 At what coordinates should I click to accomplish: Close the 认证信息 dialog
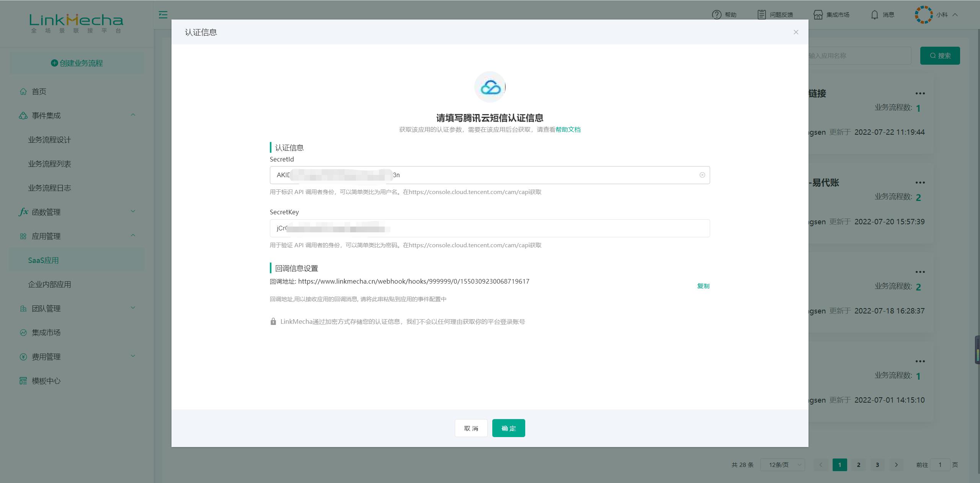pyautogui.click(x=796, y=32)
